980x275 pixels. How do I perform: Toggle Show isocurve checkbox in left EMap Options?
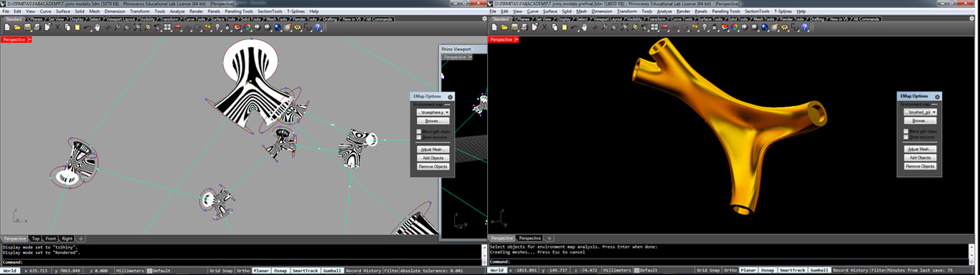tap(418, 137)
